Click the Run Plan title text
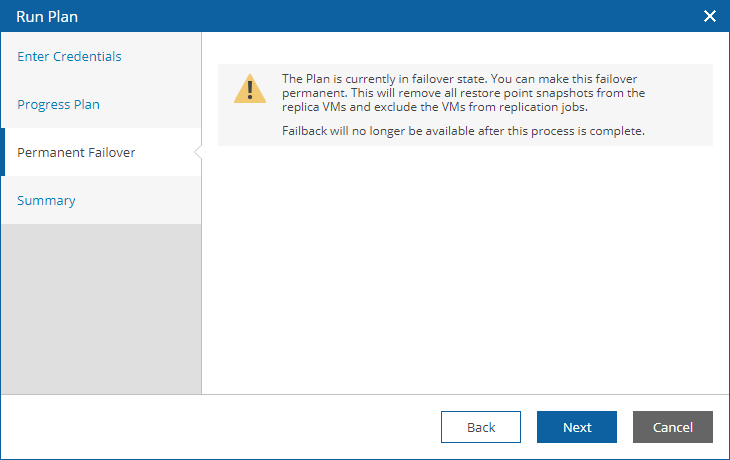 47,17
